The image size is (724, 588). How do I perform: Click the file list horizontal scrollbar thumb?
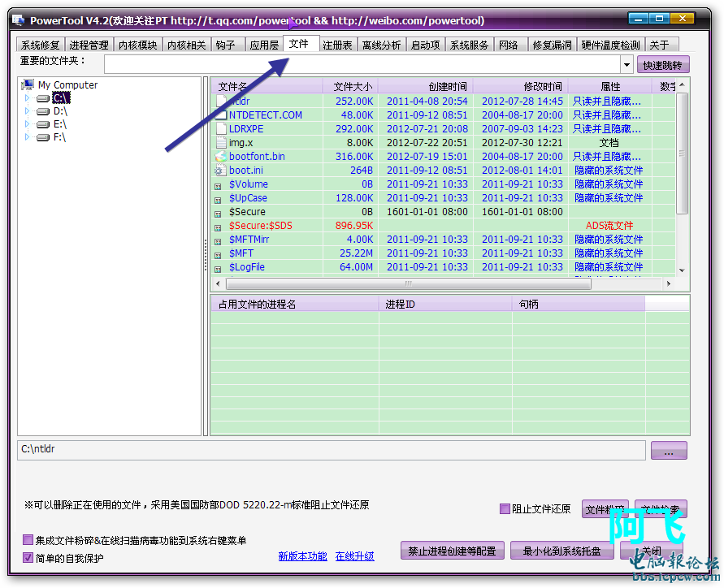tap(409, 283)
